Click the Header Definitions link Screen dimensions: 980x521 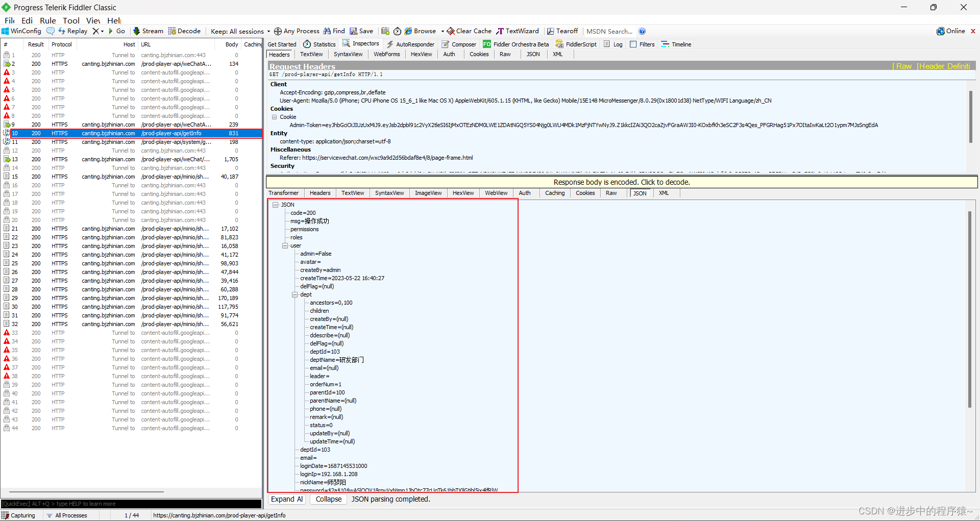(x=943, y=66)
